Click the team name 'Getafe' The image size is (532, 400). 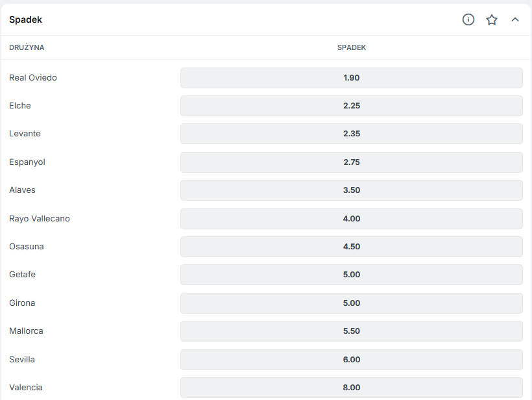click(23, 275)
